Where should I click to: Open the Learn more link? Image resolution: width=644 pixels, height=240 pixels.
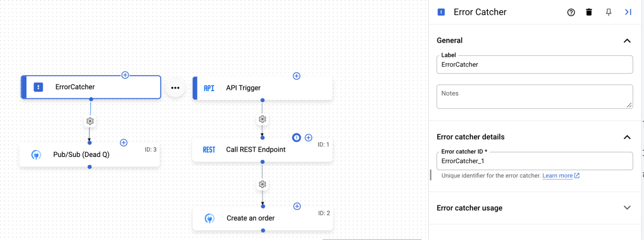(558, 176)
